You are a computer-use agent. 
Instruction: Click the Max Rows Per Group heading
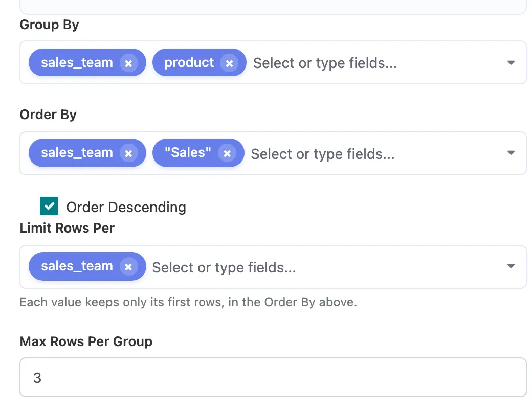click(x=86, y=341)
